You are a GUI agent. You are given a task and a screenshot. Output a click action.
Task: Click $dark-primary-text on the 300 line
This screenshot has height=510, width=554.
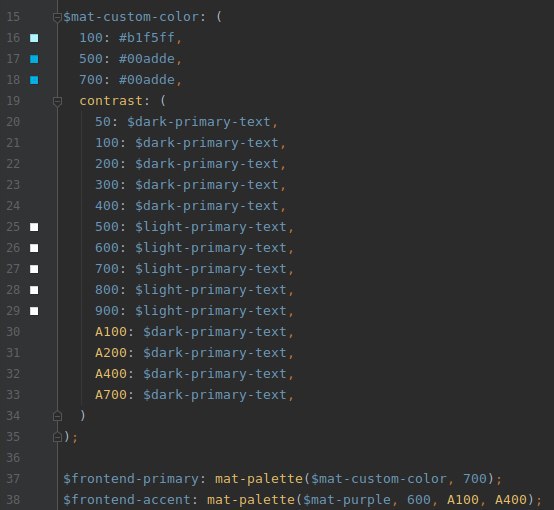click(207, 185)
